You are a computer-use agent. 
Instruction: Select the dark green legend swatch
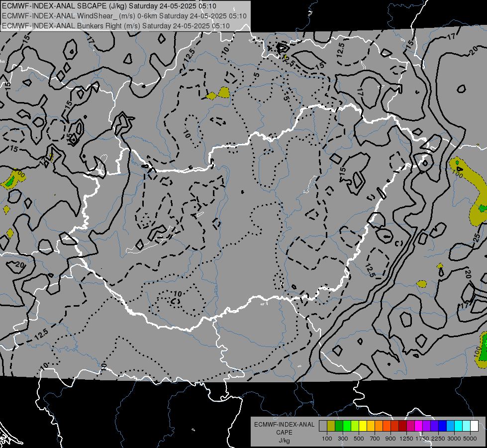click(x=339, y=426)
